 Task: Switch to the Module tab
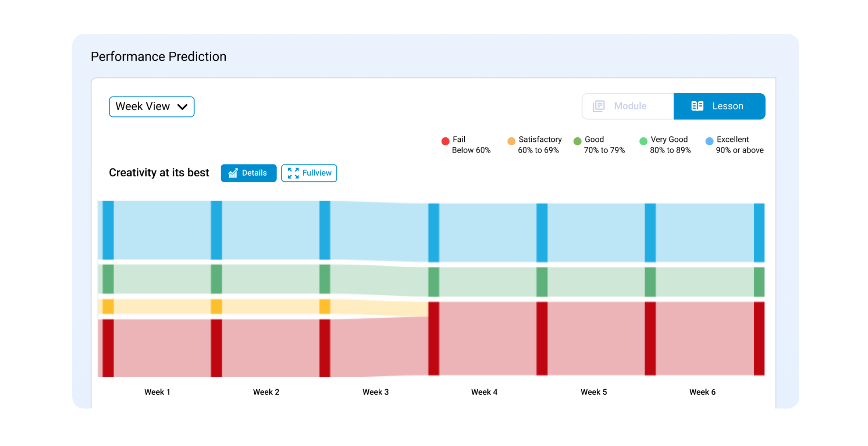coord(628,106)
